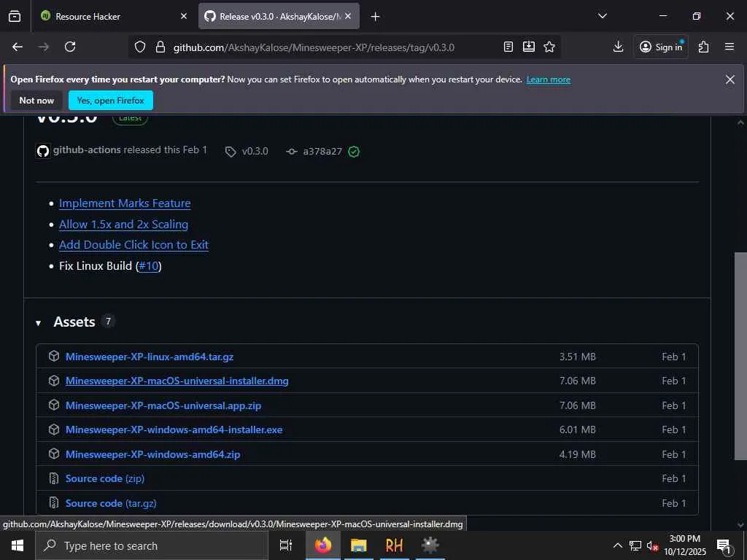Download Minesweeper-XP-linux-amd64.tar.gz
747x560 pixels.
[x=150, y=357]
